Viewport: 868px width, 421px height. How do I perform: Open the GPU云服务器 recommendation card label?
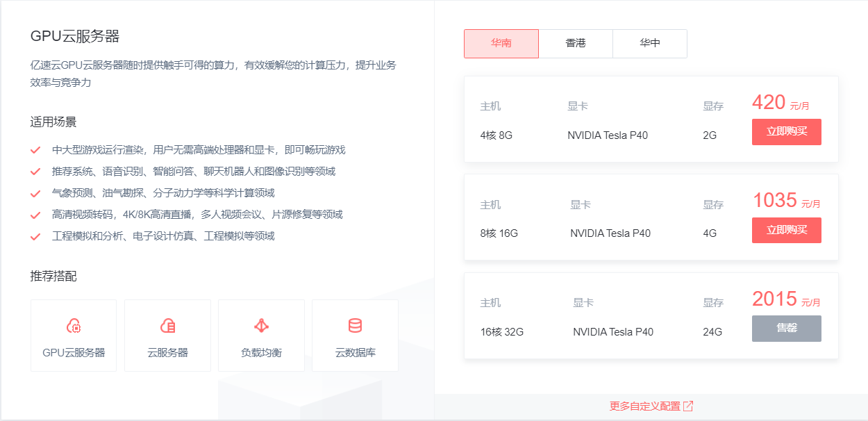tap(74, 352)
